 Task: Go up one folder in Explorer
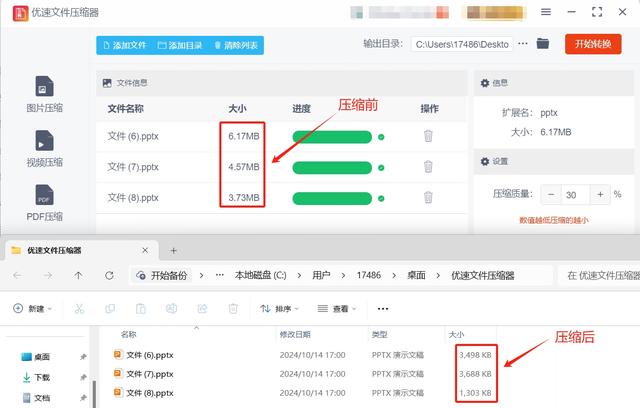coord(78,276)
